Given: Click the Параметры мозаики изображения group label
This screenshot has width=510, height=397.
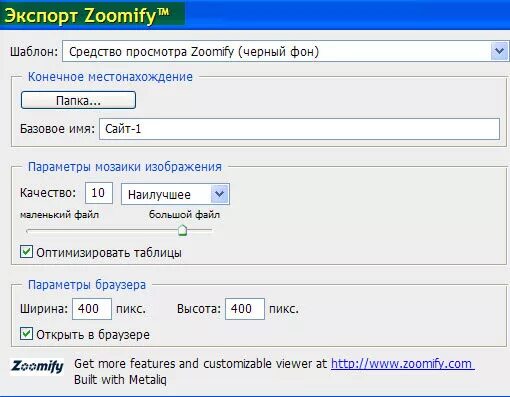Looking at the screenshot, I should tap(125, 167).
